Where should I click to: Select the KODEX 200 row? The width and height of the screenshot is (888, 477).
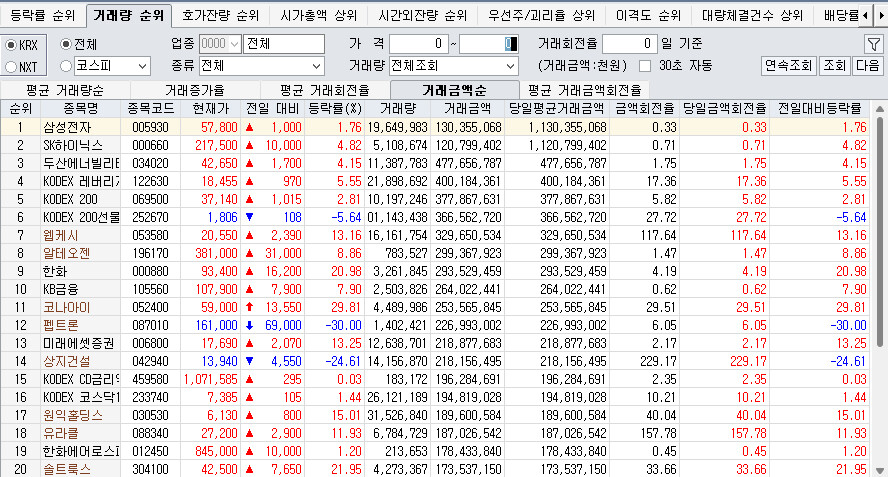coord(437,199)
